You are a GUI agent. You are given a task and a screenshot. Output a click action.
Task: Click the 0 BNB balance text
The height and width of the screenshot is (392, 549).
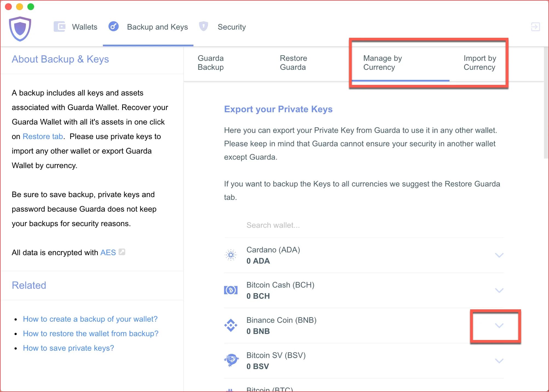258,331
